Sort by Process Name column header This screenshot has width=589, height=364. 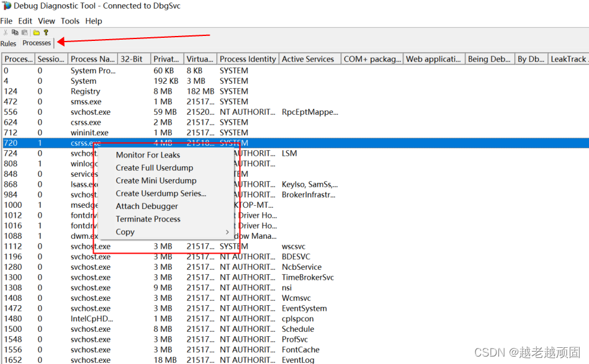(92, 59)
